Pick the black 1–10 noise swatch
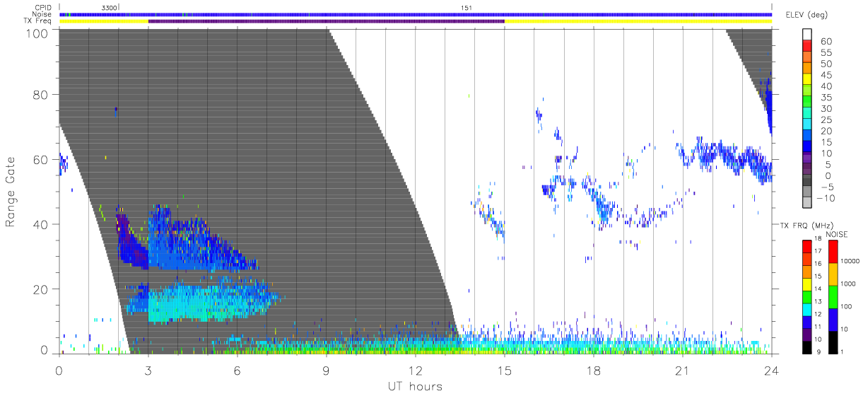 (x=833, y=342)
